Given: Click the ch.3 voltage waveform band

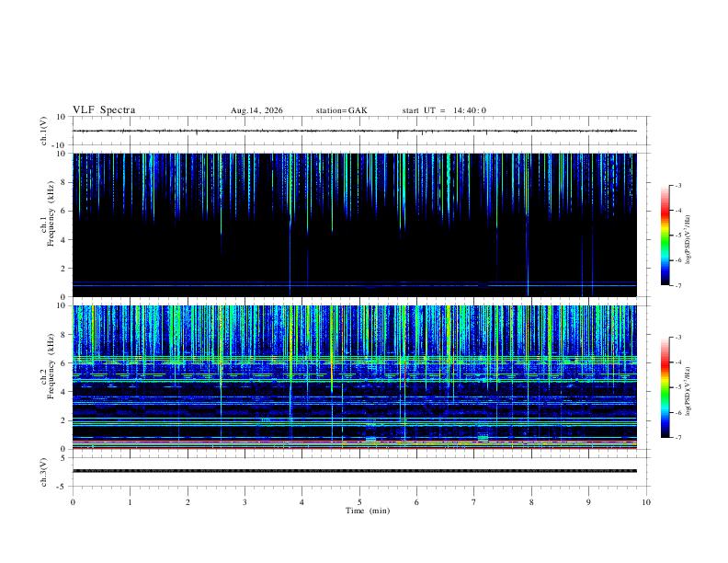Looking at the screenshot, I should coord(354,471).
